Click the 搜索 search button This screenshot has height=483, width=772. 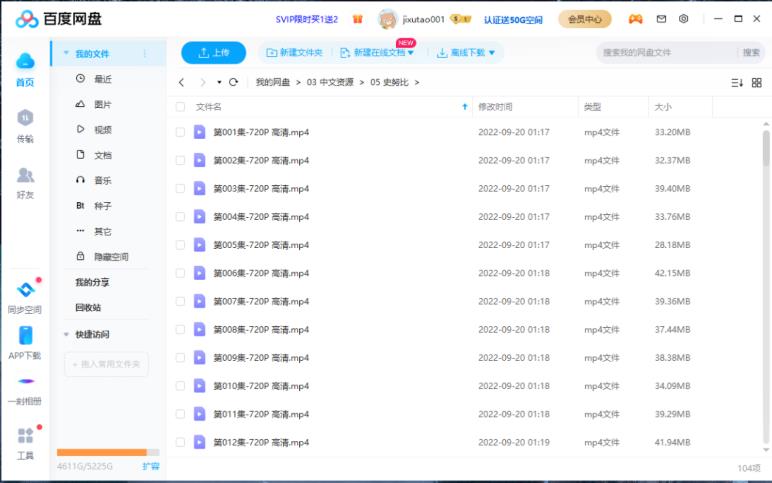751,53
